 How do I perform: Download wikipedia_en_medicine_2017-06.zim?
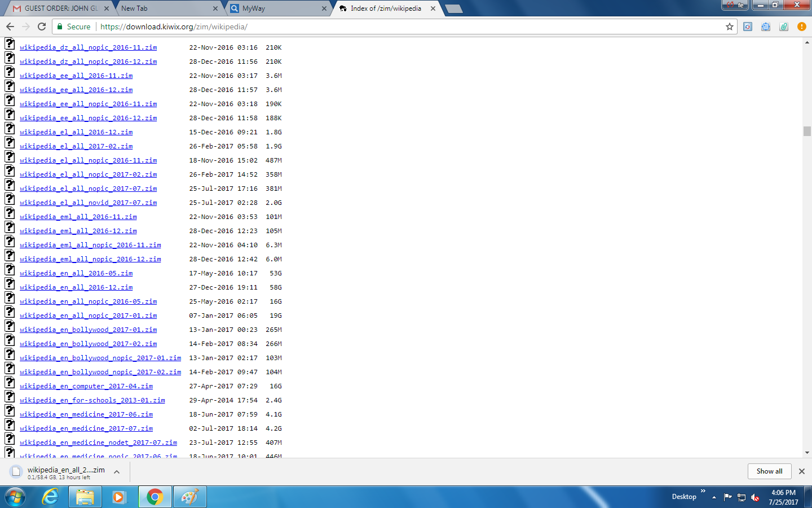pyautogui.click(x=86, y=414)
